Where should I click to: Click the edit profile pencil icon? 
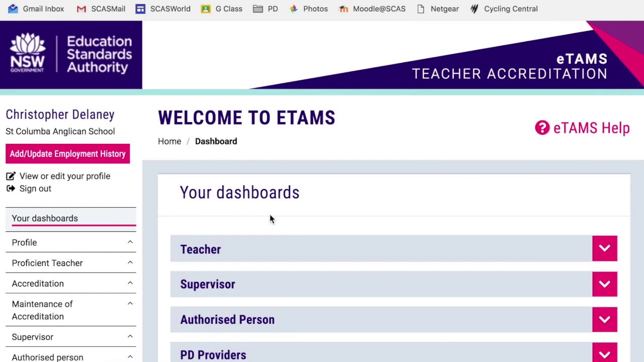pos(11,176)
